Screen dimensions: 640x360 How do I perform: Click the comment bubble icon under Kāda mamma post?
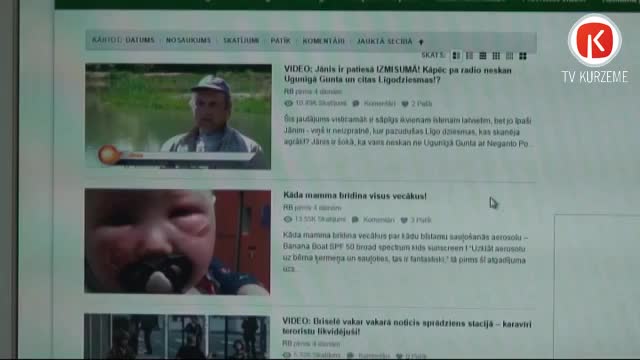(x=355, y=220)
